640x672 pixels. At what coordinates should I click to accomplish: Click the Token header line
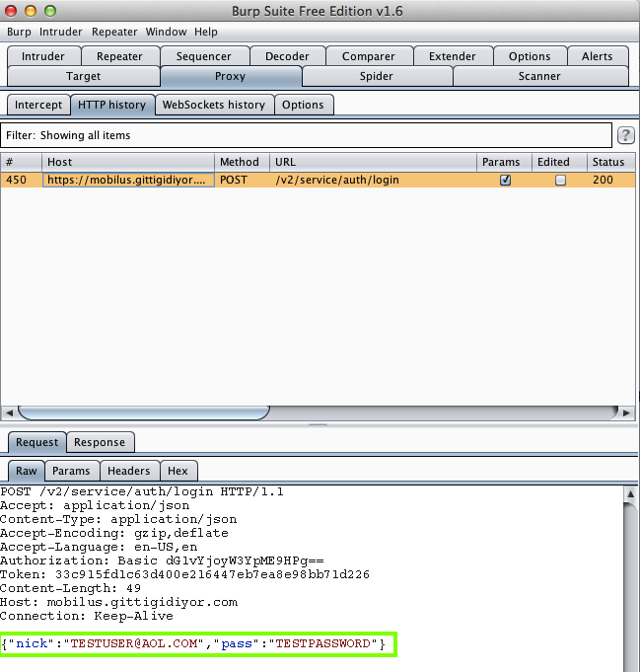[x=184, y=574]
